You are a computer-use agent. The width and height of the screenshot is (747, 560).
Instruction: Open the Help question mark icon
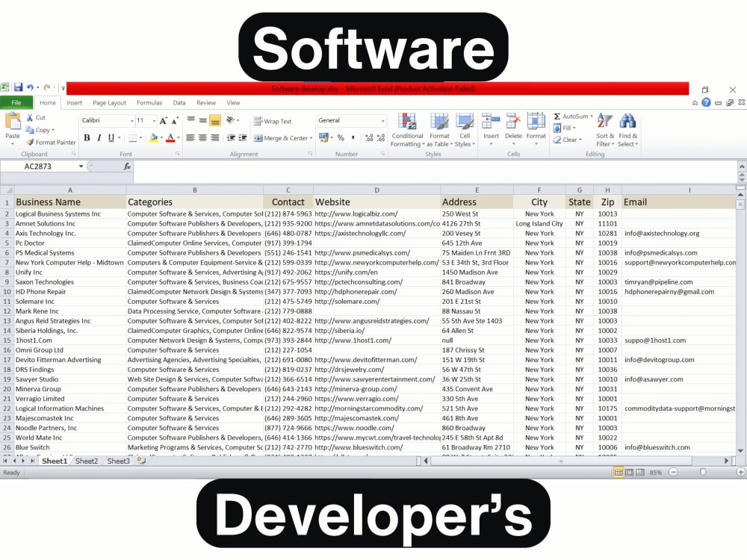tap(706, 102)
